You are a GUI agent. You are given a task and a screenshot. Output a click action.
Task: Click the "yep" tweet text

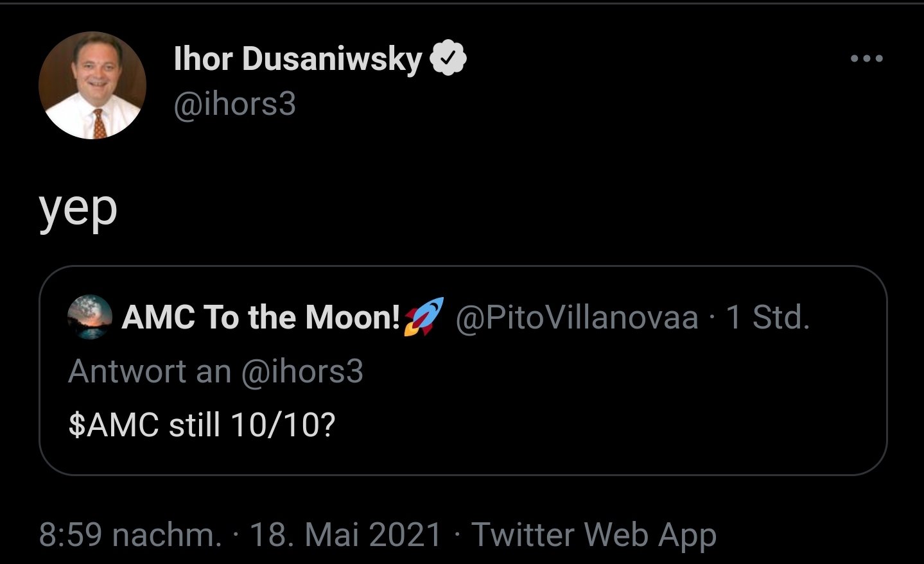coord(78,209)
